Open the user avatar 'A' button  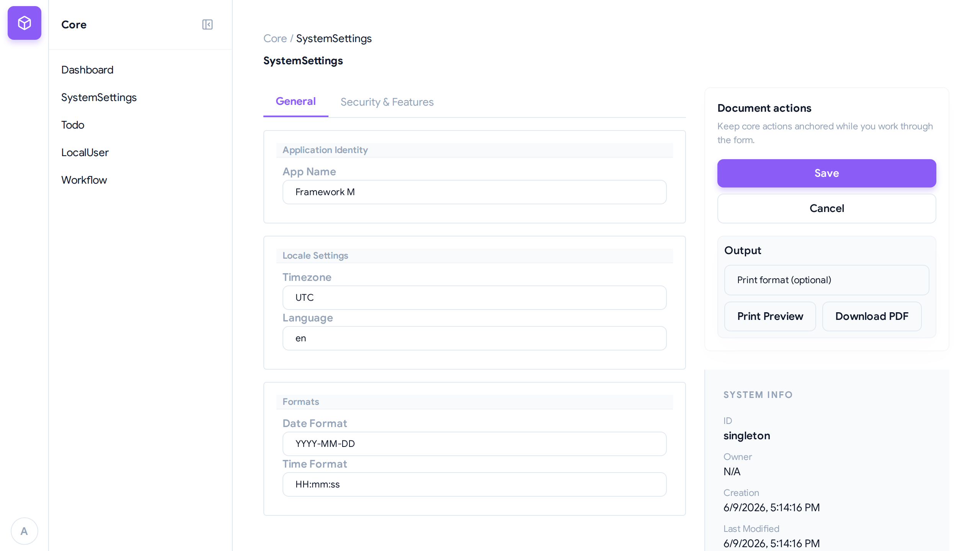(x=24, y=531)
